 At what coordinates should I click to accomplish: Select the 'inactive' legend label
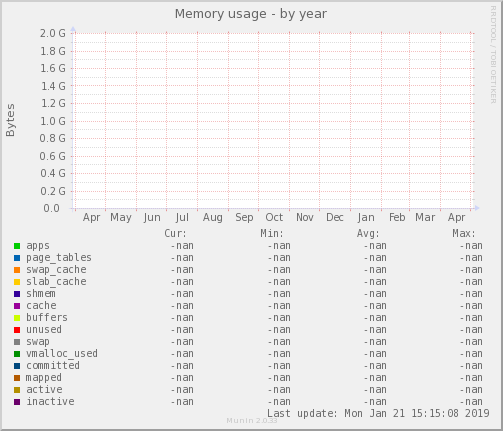[x=51, y=402]
